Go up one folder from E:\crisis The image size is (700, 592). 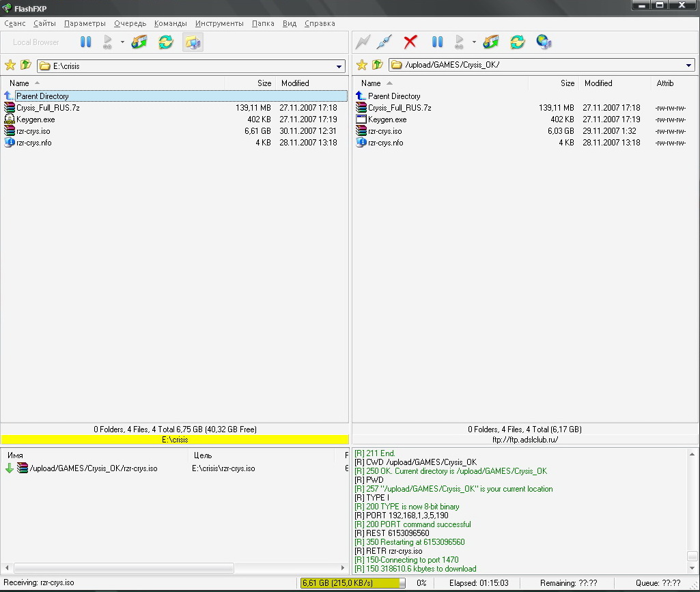(x=26, y=65)
